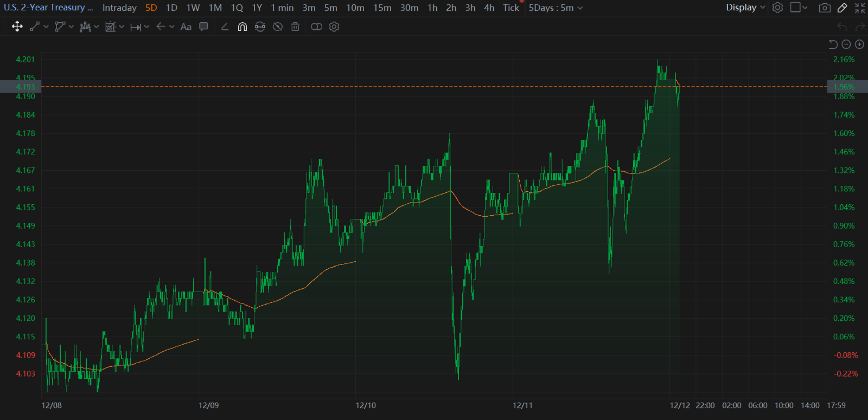The image size is (868, 420).
Task: Select the trend line drawing tool
Action: tap(35, 27)
